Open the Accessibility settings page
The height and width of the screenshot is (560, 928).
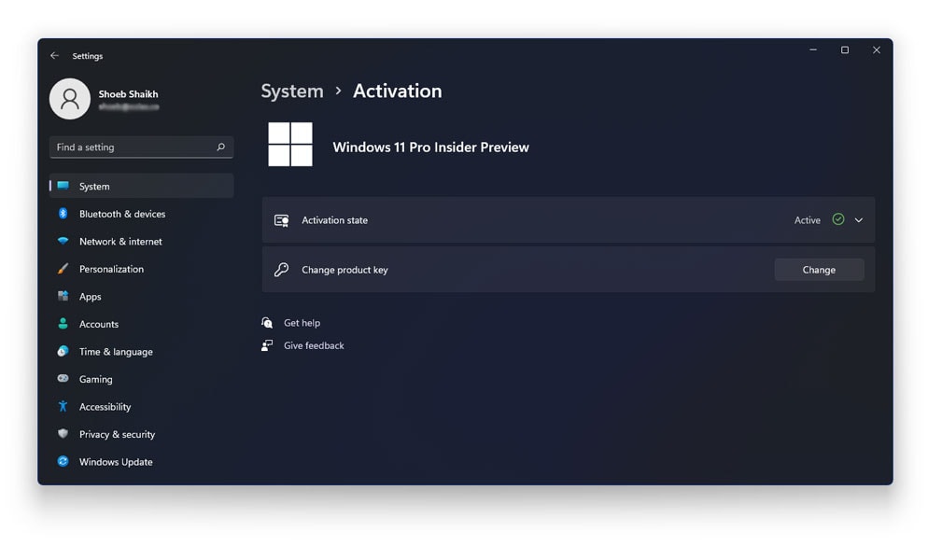point(142,407)
